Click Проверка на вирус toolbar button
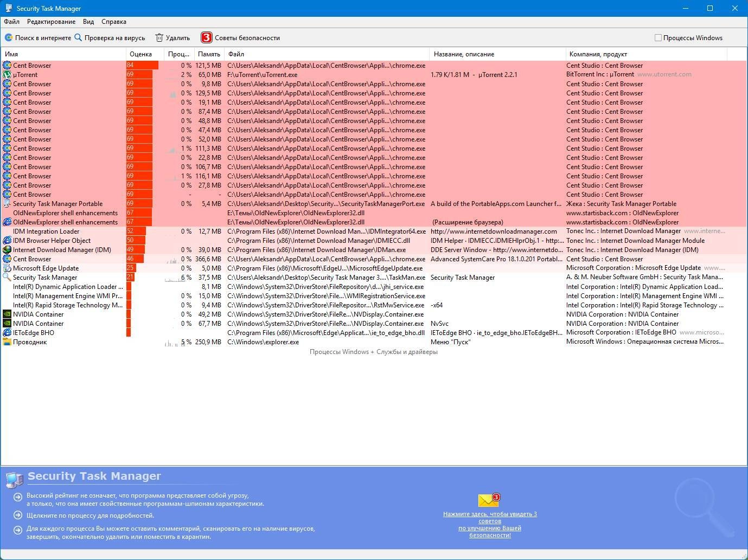Viewport: 748px width, 560px height. coord(110,38)
